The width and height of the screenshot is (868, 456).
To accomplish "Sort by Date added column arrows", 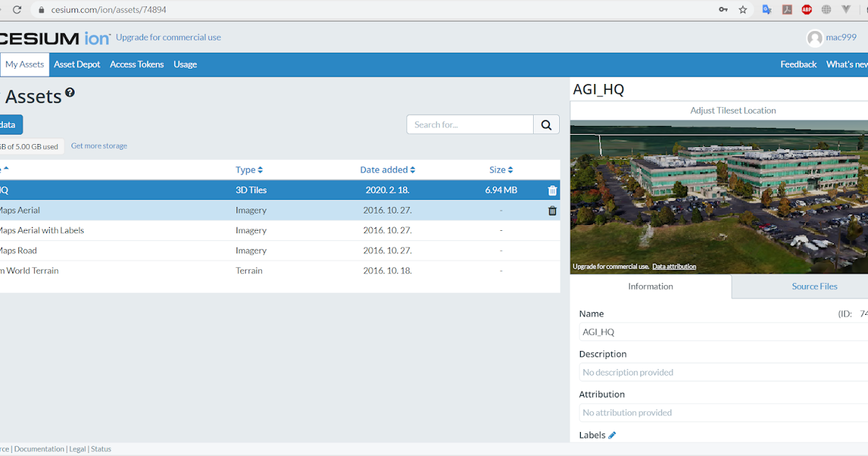I will (x=411, y=169).
